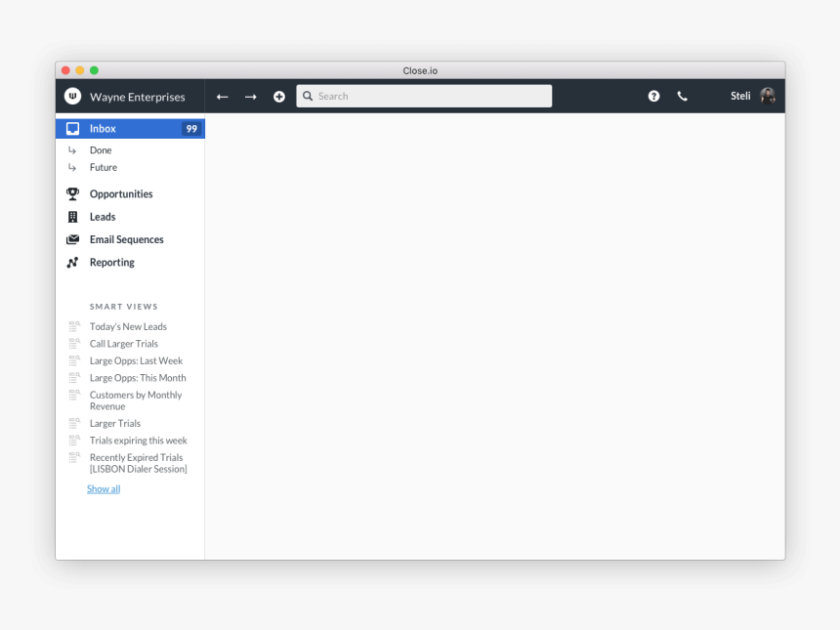Navigate back with the left arrow

[222, 97]
